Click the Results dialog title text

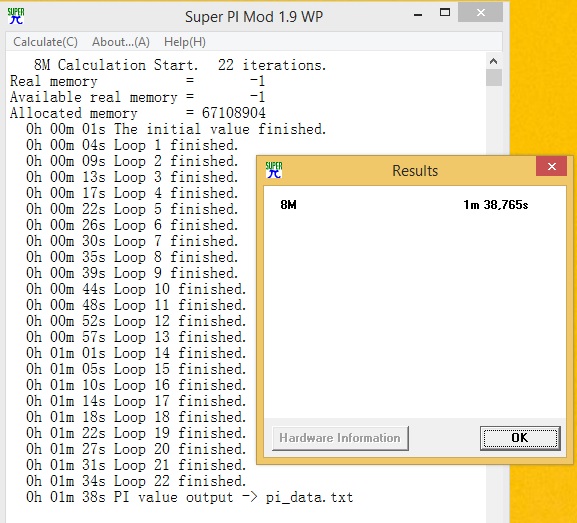(415, 171)
